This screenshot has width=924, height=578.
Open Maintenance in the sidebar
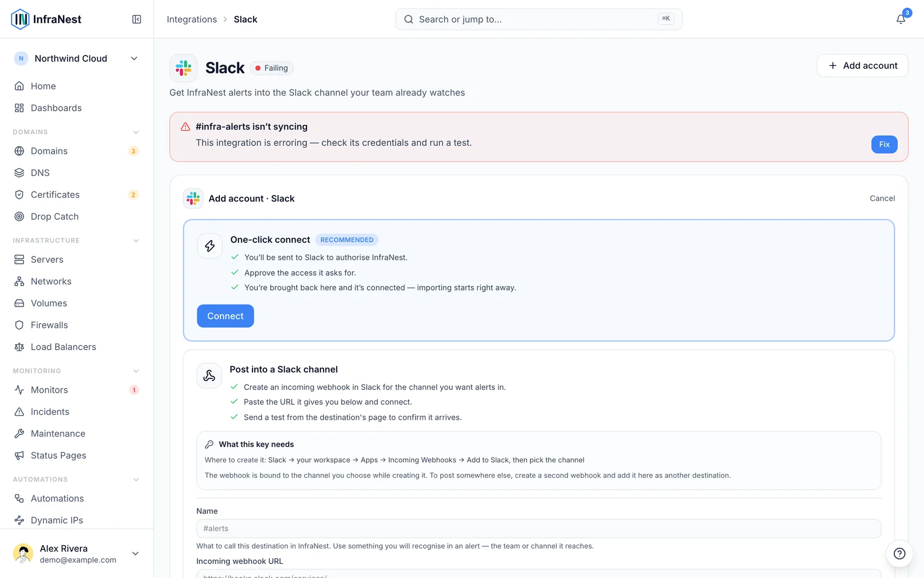click(77, 433)
